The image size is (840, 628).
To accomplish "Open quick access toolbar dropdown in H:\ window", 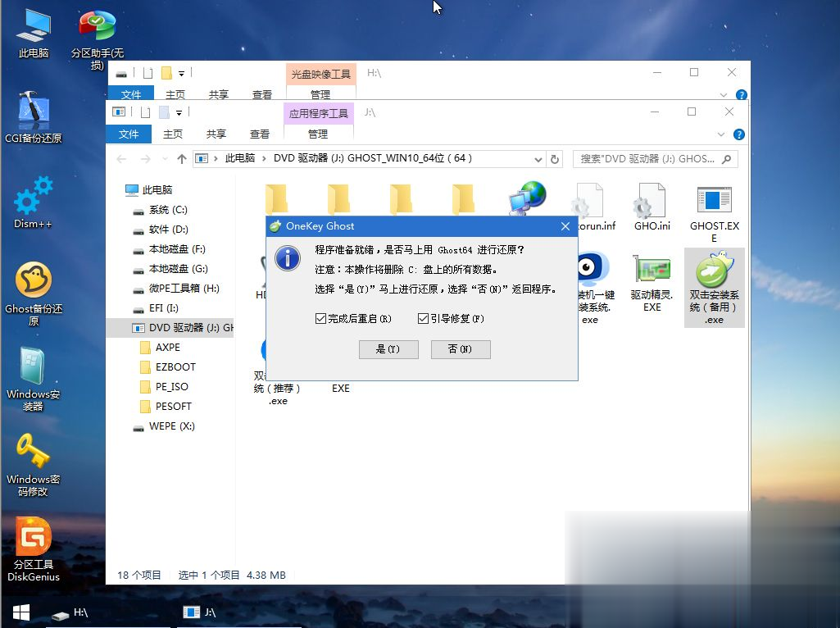I will pos(182,74).
